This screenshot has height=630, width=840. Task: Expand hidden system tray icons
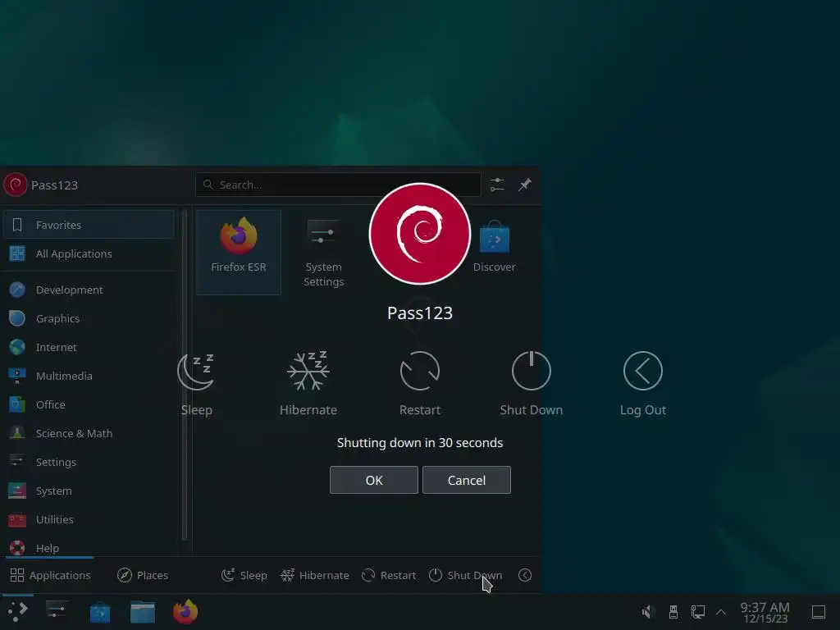721,612
